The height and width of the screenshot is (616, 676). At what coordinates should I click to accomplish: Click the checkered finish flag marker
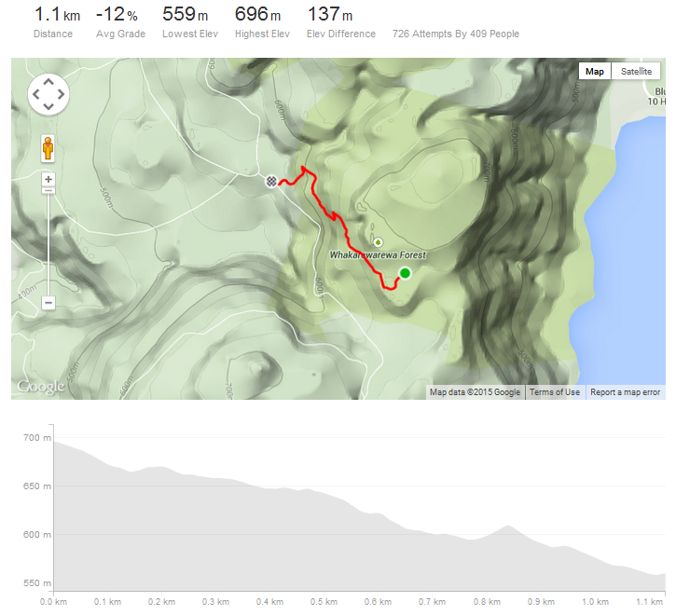click(x=271, y=182)
